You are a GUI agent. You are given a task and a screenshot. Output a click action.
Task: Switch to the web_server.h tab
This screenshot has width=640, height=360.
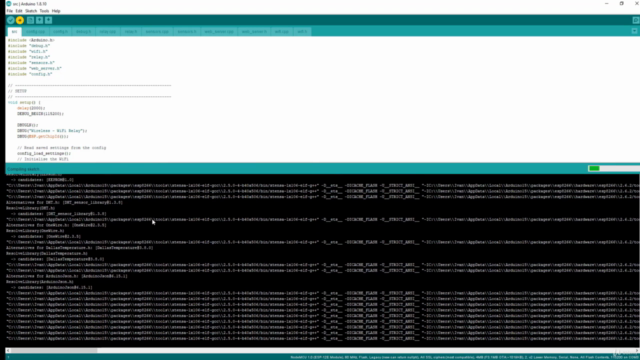pyautogui.click(x=254, y=31)
